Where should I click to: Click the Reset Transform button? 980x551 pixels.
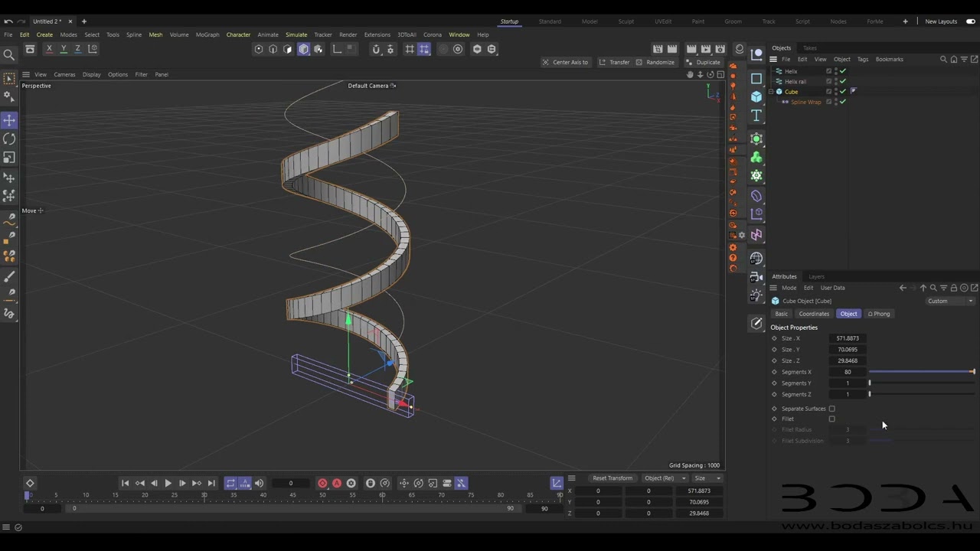pos(612,478)
